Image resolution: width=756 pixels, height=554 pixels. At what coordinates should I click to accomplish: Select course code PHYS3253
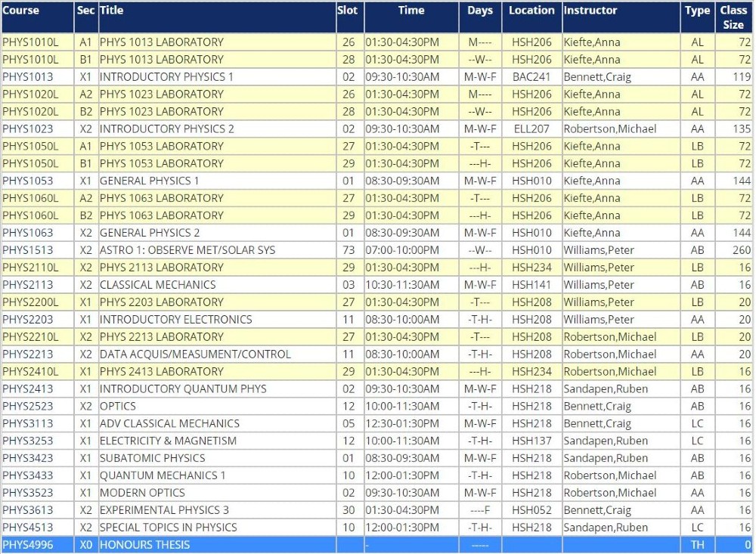[27, 441]
